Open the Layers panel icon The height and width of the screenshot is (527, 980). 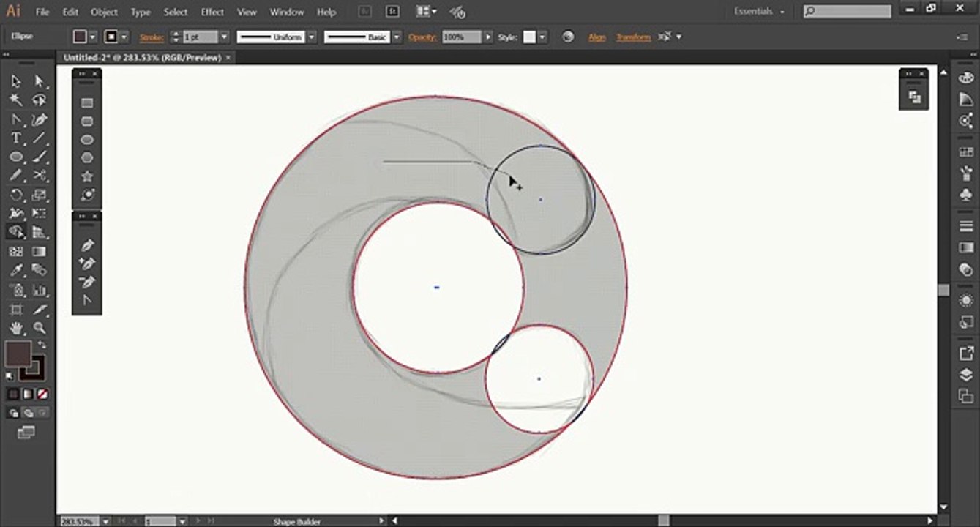966,375
